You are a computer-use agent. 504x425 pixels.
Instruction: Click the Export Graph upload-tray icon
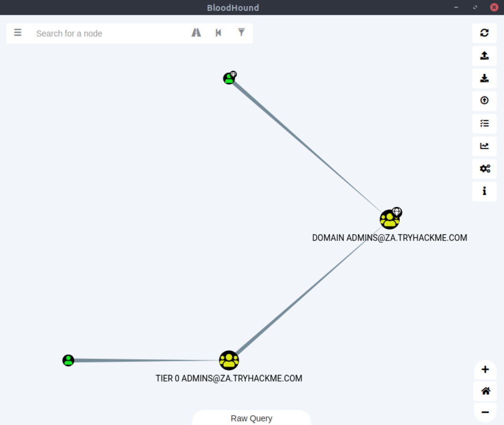[x=484, y=56]
